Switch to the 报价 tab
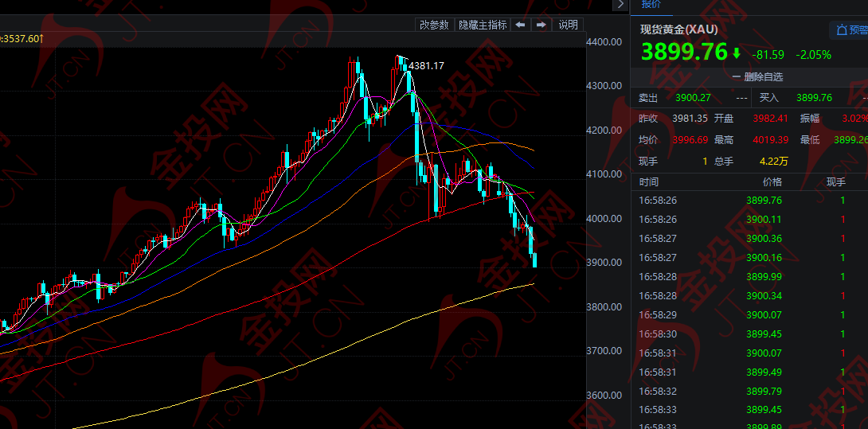Image resolution: width=868 pixels, height=429 pixels. point(651,4)
